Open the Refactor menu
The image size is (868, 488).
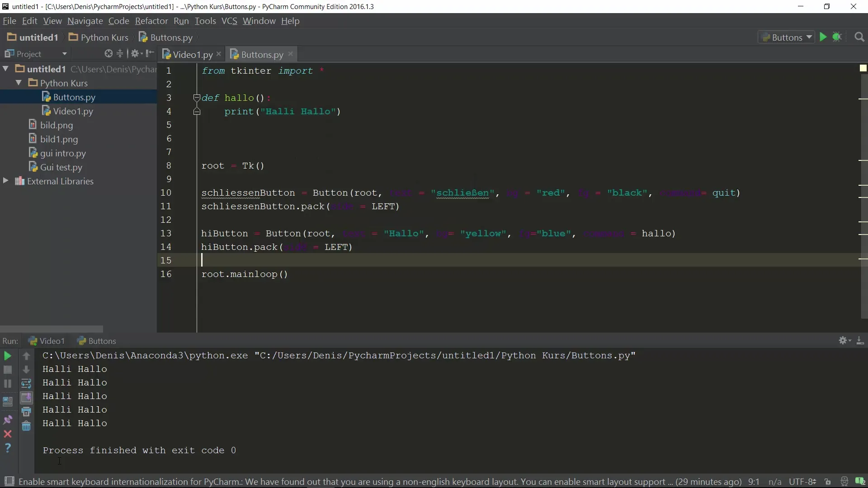pos(151,21)
